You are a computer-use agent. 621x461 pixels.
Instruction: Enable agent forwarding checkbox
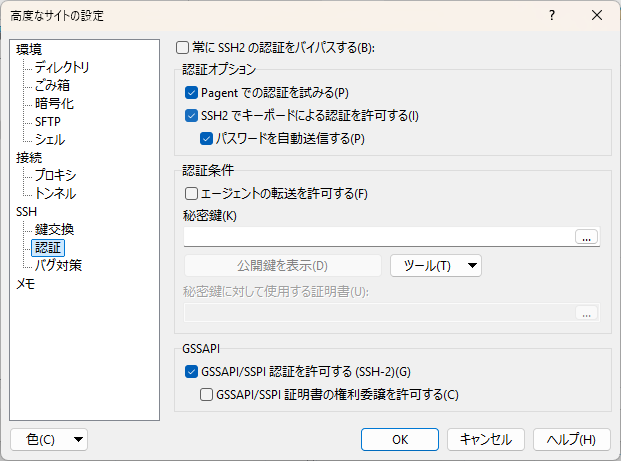[192, 193]
